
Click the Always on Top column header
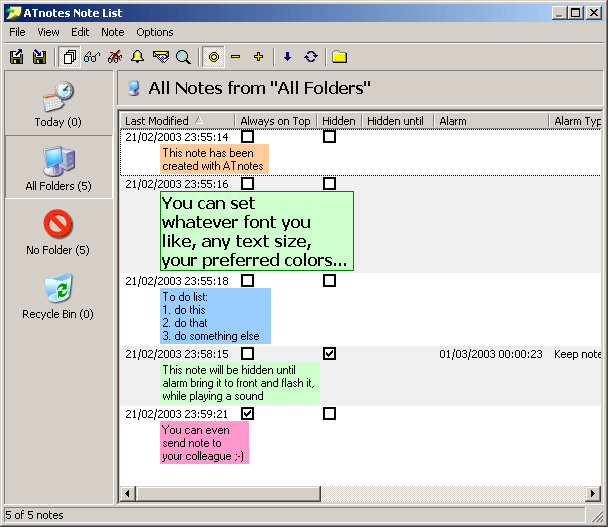[276, 121]
